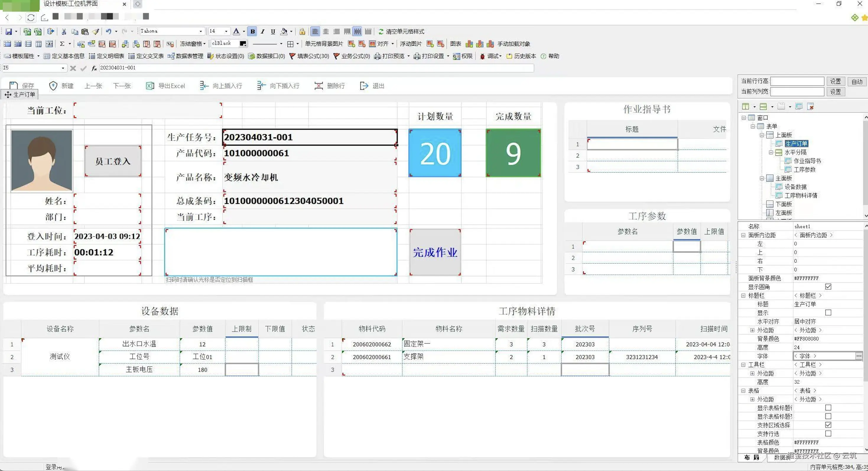Click the cell lock padlock icon

302,31
